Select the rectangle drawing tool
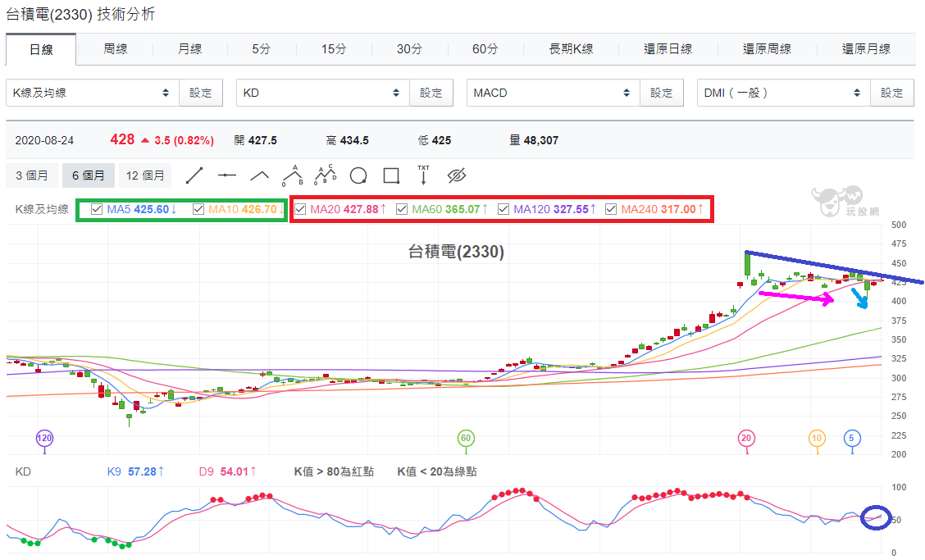Image resolution: width=925 pixels, height=560 pixels. coord(391,175)
